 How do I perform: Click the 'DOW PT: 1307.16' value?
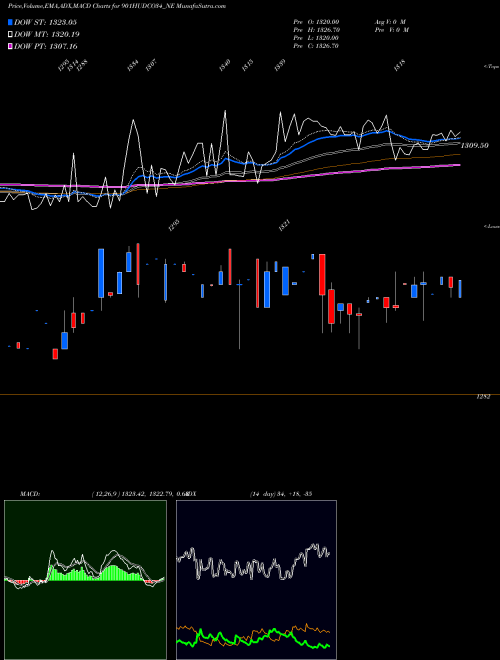point(46,46)
